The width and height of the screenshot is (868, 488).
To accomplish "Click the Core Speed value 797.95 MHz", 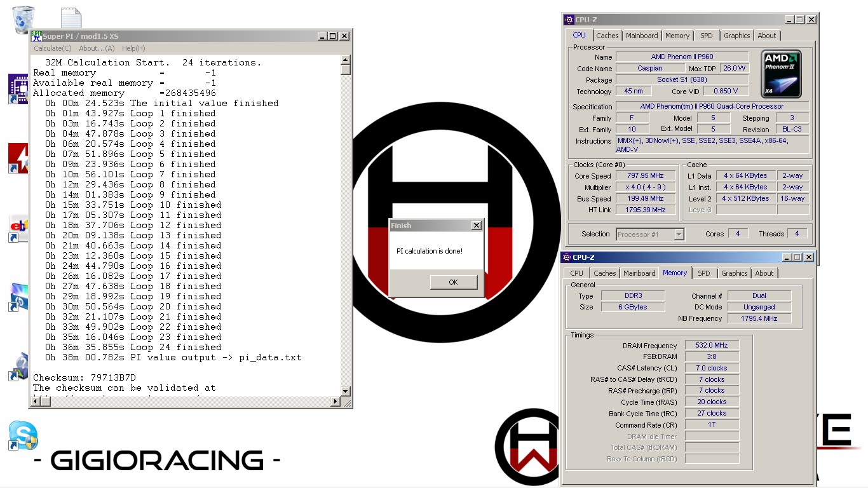I will 644,176.
